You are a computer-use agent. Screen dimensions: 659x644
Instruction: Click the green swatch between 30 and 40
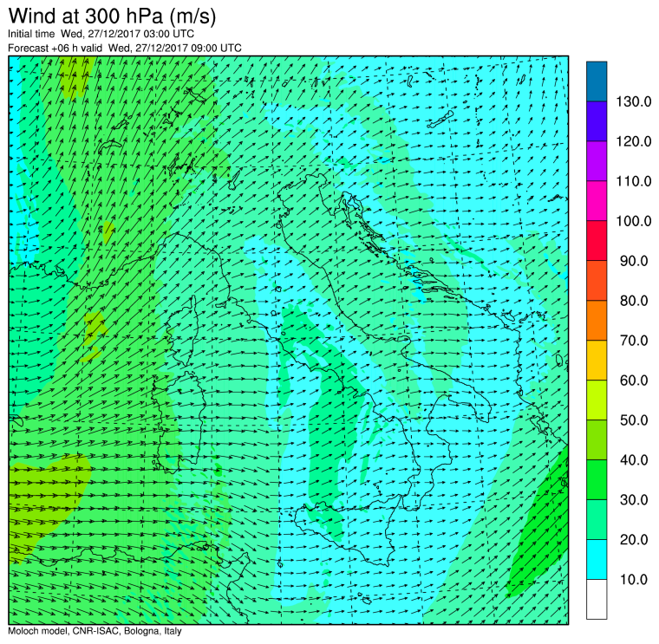click(597, 479)
